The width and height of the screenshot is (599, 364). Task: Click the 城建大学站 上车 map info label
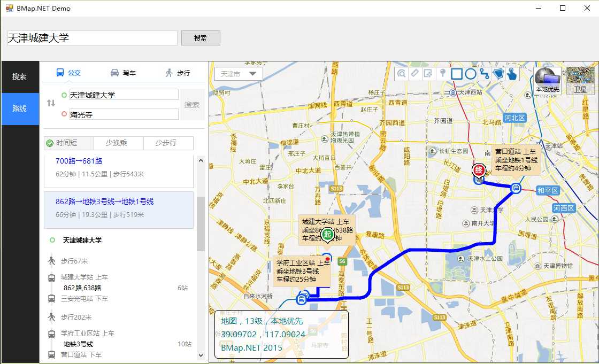tap(327, 230)
